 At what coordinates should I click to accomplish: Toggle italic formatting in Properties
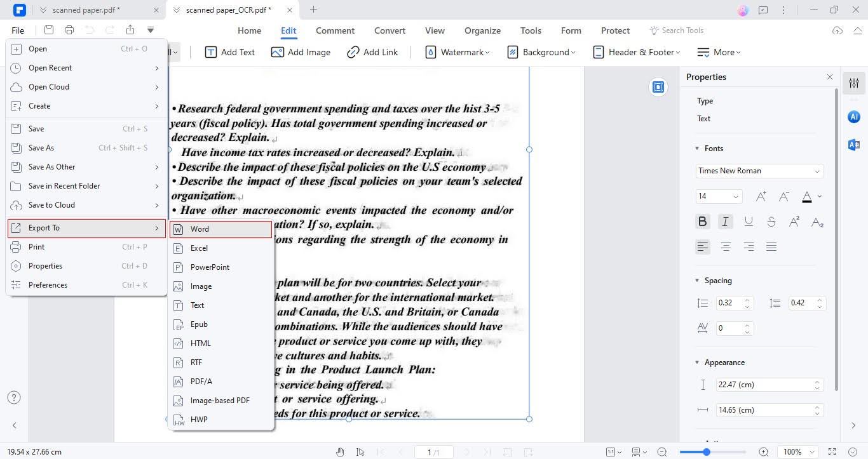[x=725, y=221]
